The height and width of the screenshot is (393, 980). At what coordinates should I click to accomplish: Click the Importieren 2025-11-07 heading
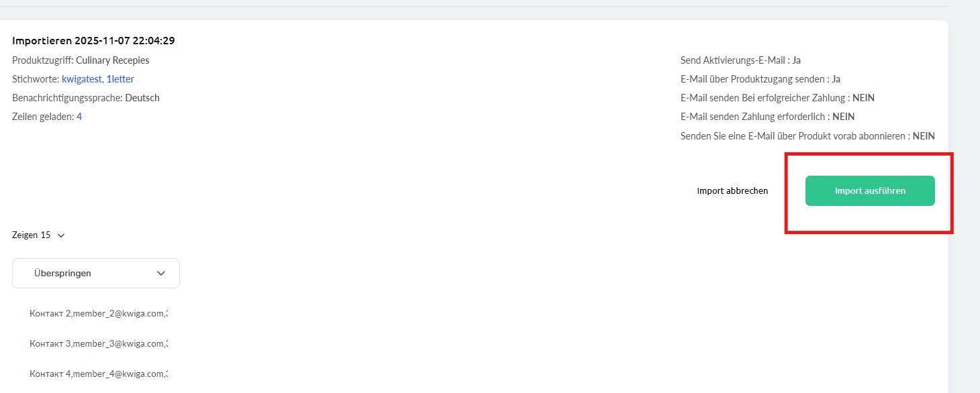(93, 41)
